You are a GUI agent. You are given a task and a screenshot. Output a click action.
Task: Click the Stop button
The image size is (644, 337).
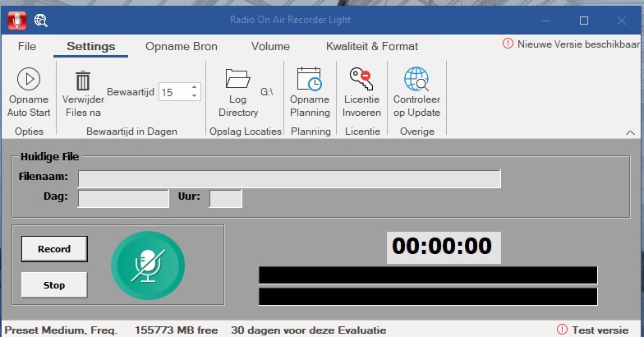54,284
